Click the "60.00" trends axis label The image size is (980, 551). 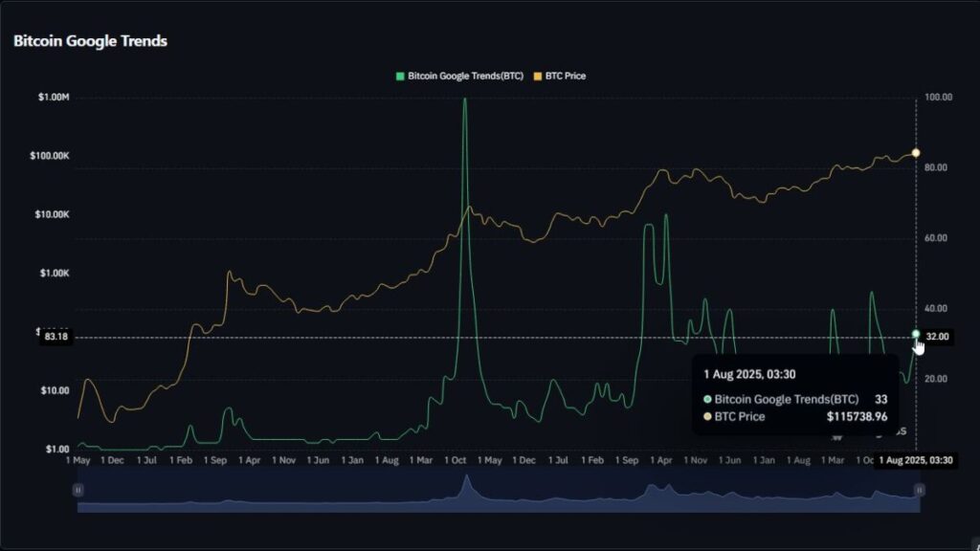[936, 238]
